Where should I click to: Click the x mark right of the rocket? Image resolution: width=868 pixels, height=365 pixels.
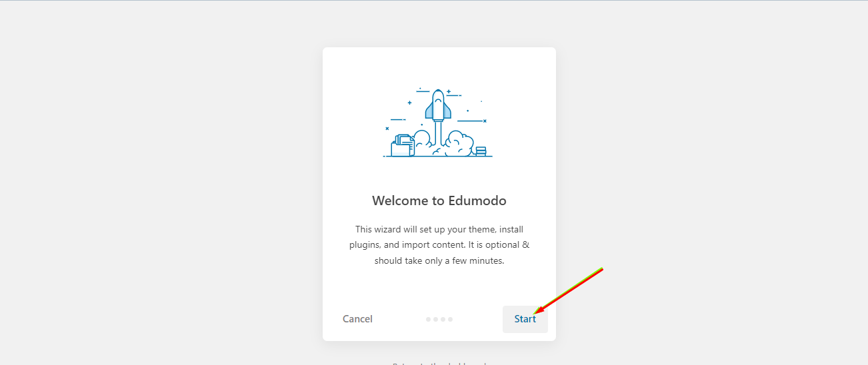tap(485, 121)
